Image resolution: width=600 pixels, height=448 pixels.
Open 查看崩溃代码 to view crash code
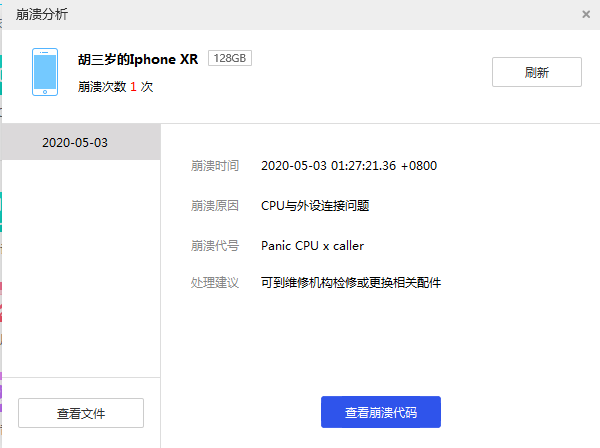[380, 412]
